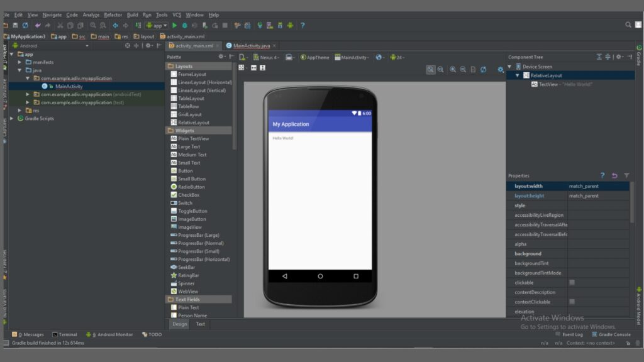
Task: Refresh the layout preview
Action: pos(483,69)
